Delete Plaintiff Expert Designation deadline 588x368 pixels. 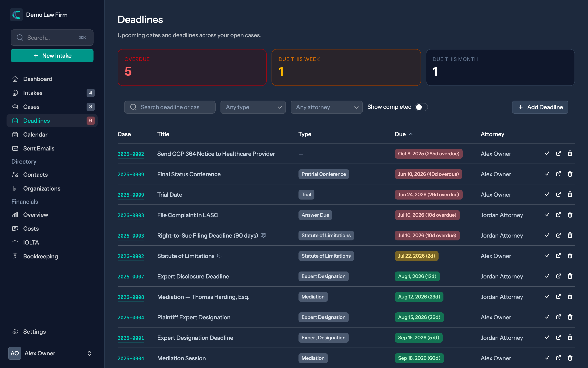click(570, 317)
